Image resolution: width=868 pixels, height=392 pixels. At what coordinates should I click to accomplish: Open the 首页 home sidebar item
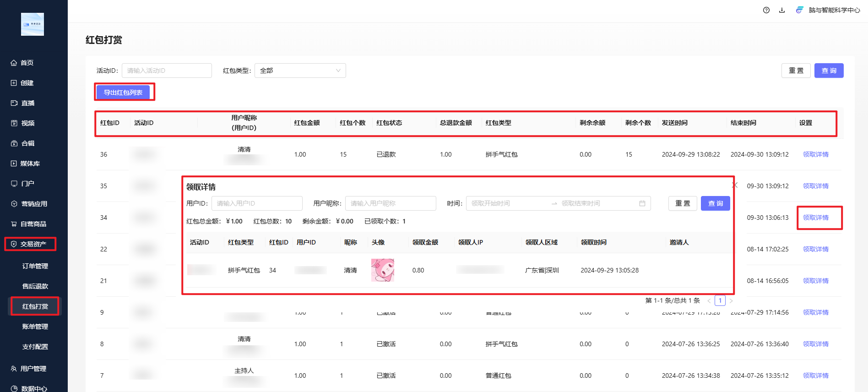tap(27, 63)
